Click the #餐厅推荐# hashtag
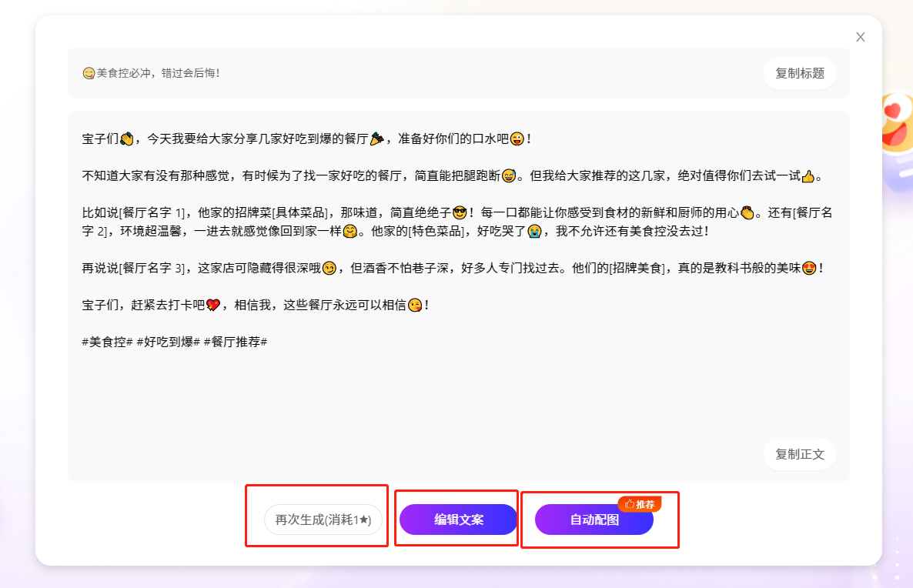This screenshot has height=588, width=913. click(x=236, y=341)
